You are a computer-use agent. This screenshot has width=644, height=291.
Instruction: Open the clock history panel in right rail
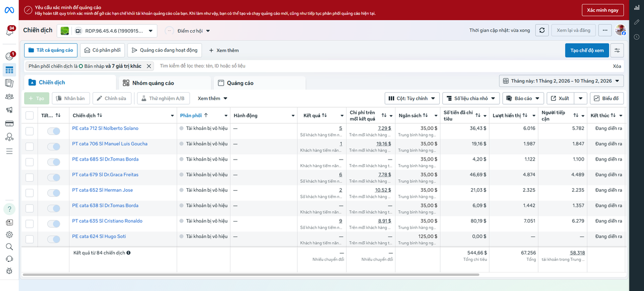[636, 37]
